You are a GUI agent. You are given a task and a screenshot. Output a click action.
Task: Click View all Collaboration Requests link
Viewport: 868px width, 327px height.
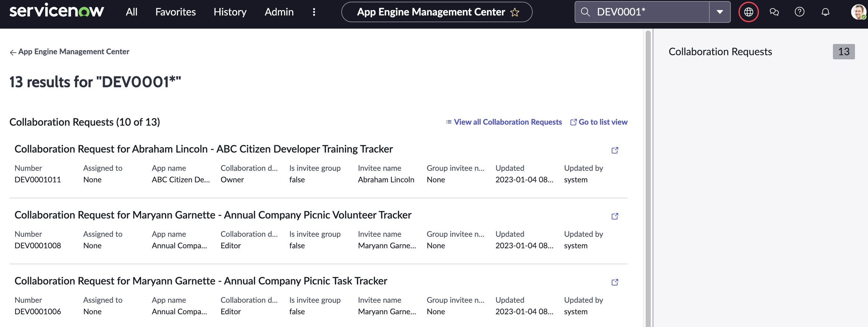tap(504, 122)
